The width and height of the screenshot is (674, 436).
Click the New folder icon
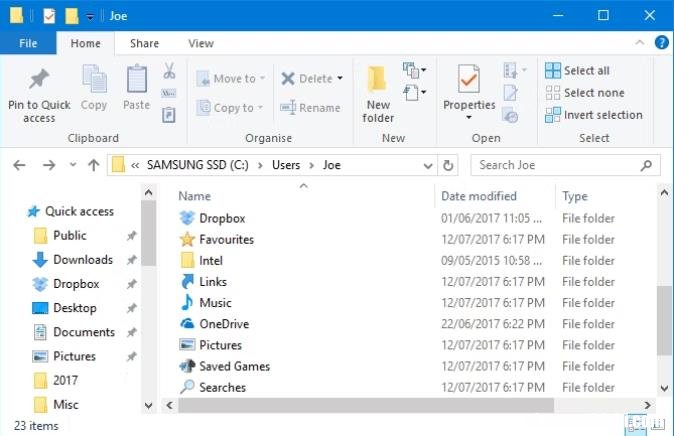pos(377,79)
